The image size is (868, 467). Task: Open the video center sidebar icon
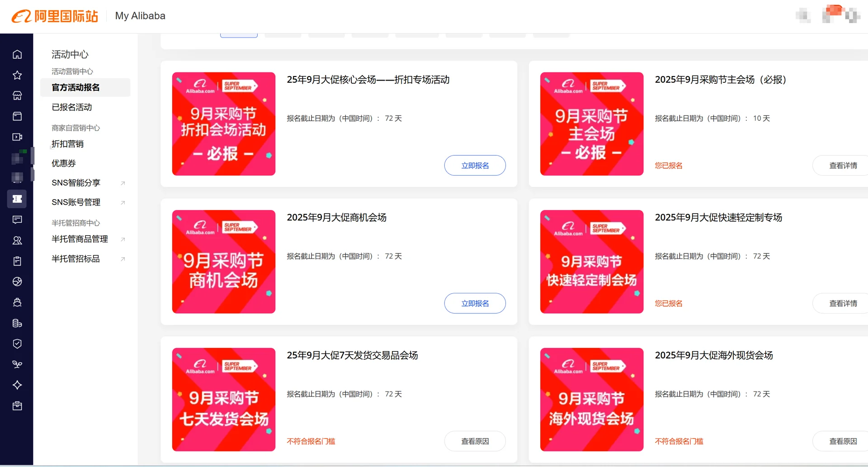point(17,137)
